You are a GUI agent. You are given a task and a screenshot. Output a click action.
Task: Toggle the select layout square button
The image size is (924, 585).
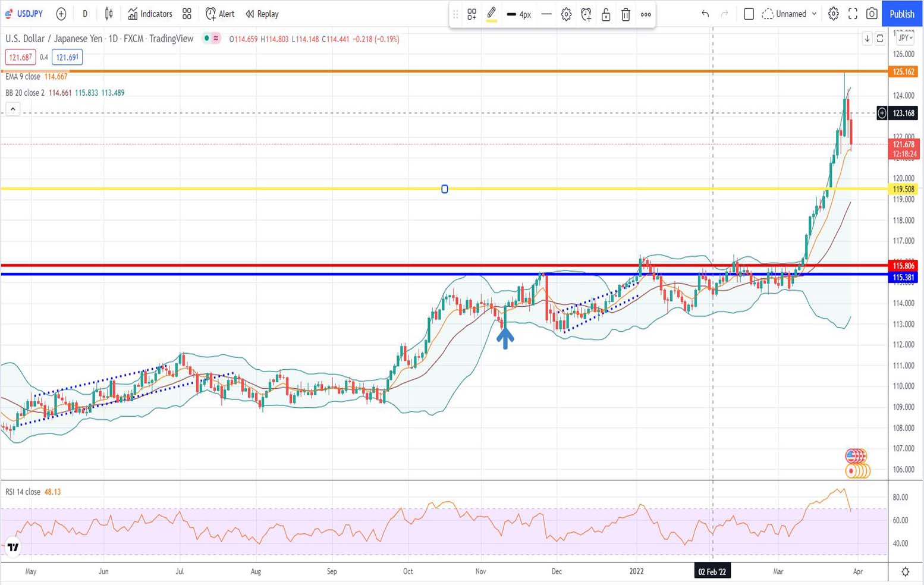point(749,14)
